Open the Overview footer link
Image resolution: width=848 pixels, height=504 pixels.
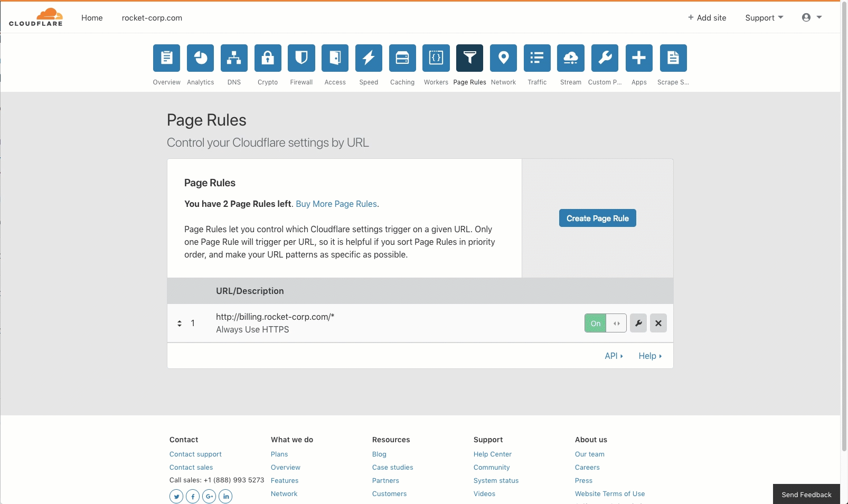286,467
